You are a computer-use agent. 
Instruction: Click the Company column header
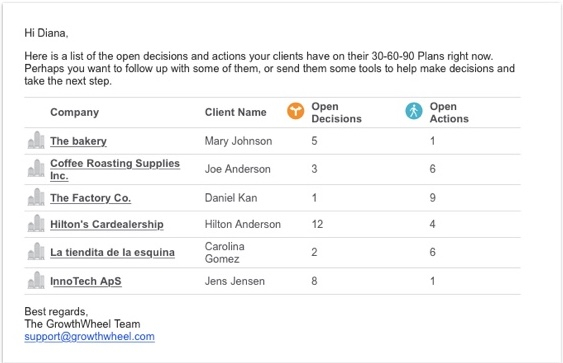pos(74,112)
